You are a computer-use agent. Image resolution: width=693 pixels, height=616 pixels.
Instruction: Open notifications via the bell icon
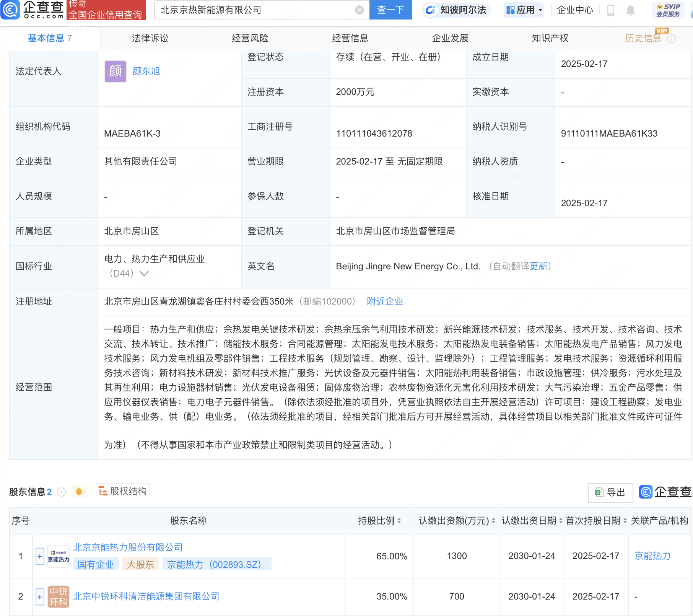(x=631, y=10)
